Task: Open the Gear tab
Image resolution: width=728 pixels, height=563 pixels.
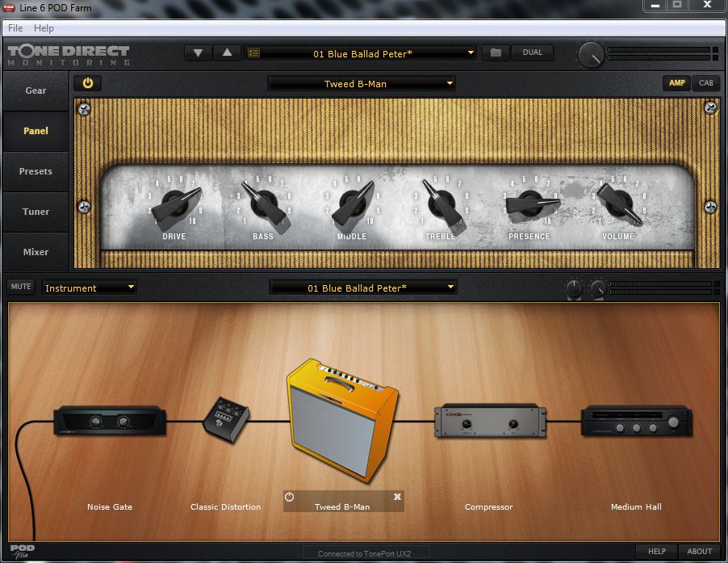Action: point(36,90)
